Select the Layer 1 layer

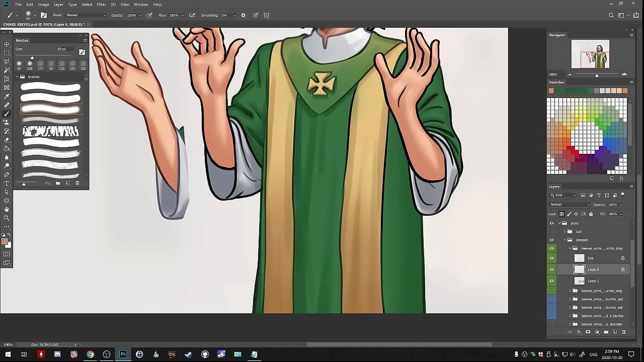[594, 281]
